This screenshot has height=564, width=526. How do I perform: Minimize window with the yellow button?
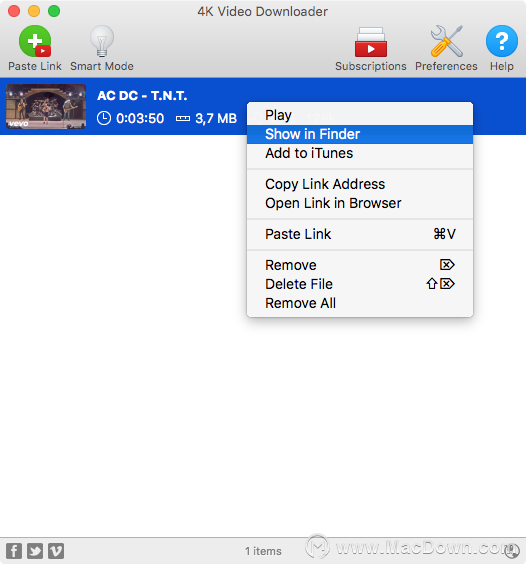pyautogui.click(x=34, y=11)
